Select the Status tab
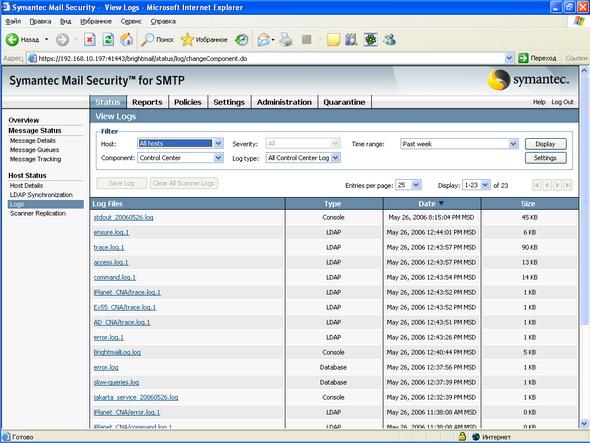This screenshot has width=590, height=443. pyautogui.click(x=108, y=102)
